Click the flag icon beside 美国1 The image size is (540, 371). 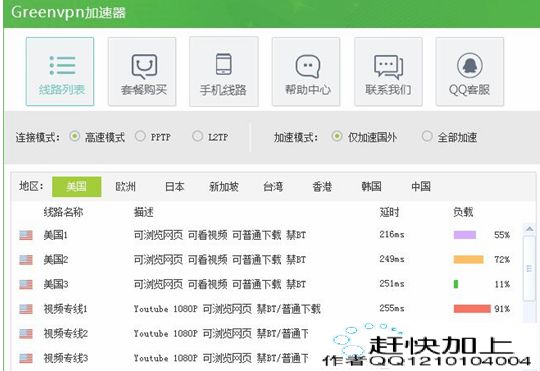click(x=26, y=235)
